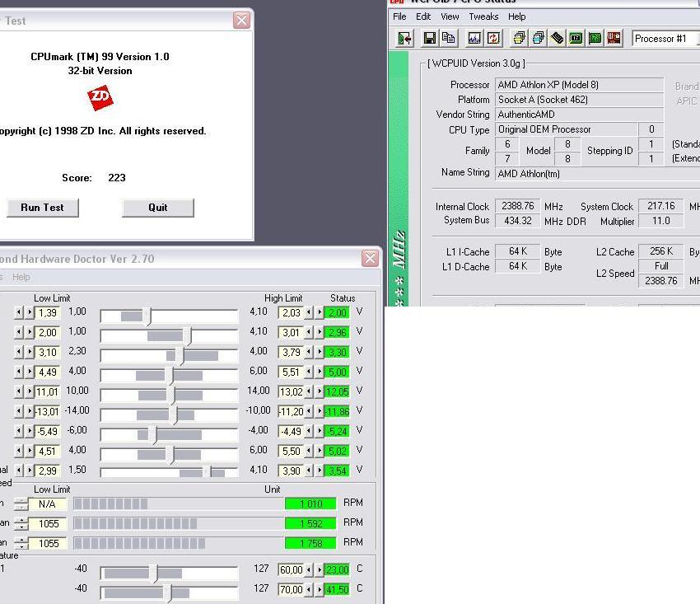Click the red motherboard icon in WCPUID toolbar
700x604 pixels.
(614, 39)
